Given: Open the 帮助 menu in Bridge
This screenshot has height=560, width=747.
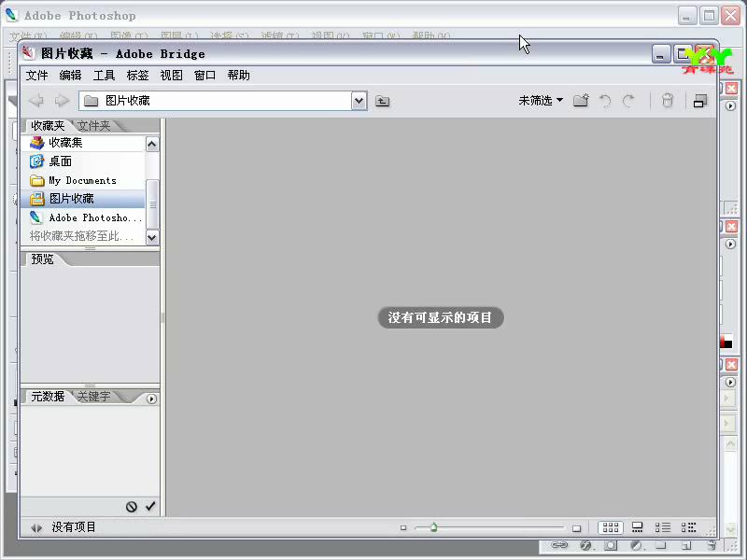Looking at the screenshot, I should (238, 76).
